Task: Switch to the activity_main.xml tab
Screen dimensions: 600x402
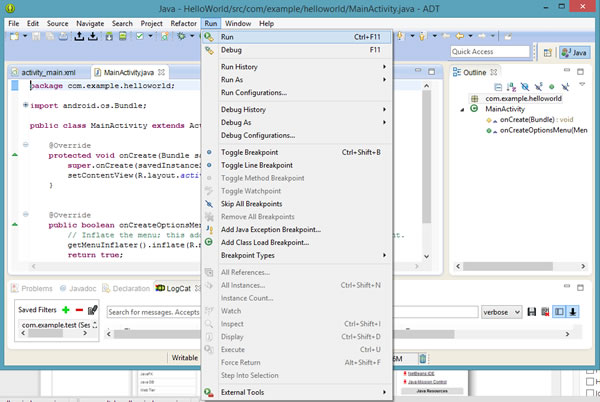Action: tap(48, 73)
